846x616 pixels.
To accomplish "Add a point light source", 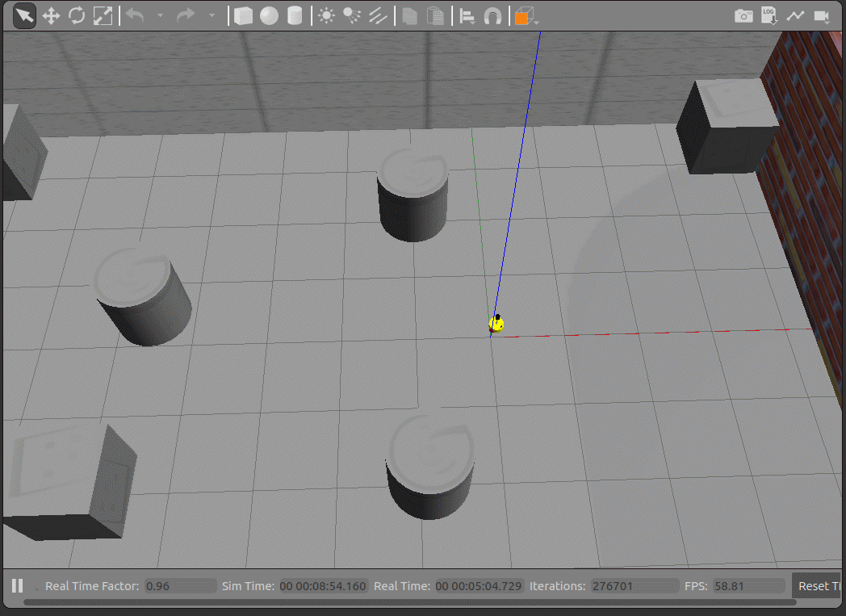I will point(326,16).
